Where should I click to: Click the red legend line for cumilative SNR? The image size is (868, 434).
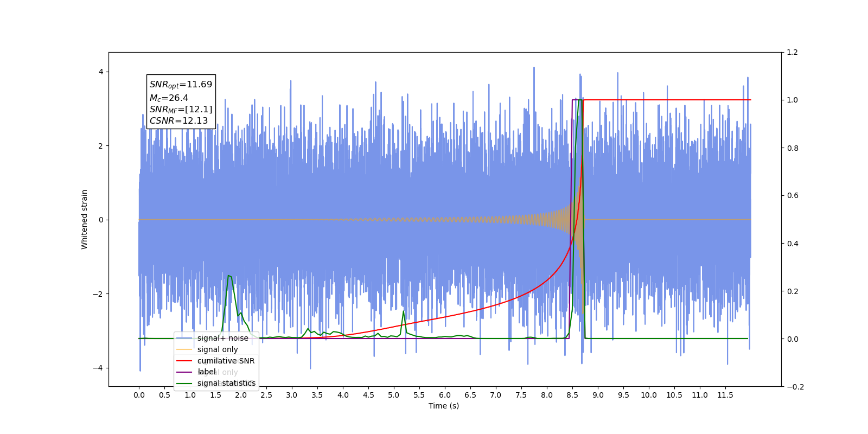[185, 361]
